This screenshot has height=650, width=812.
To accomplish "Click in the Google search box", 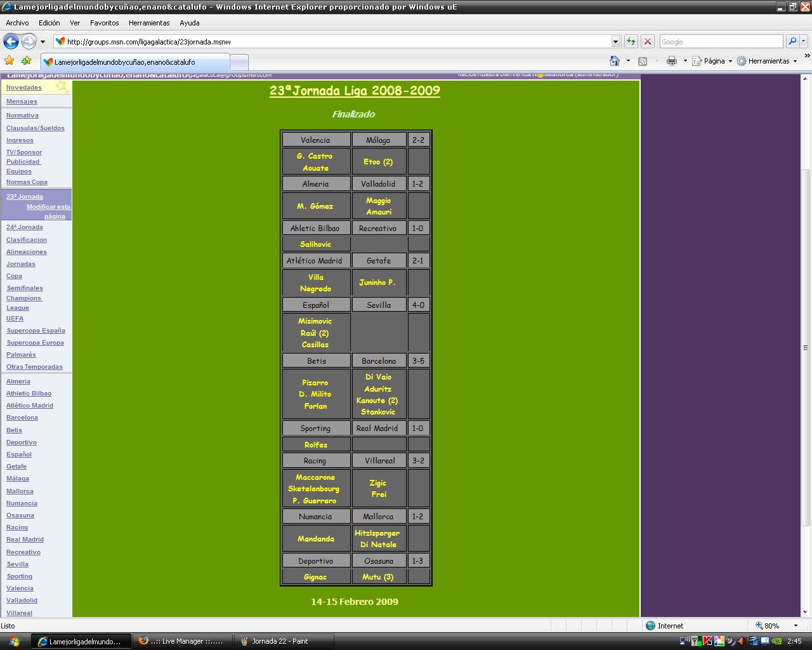I will pyautogui.click(x=721, y=42).
